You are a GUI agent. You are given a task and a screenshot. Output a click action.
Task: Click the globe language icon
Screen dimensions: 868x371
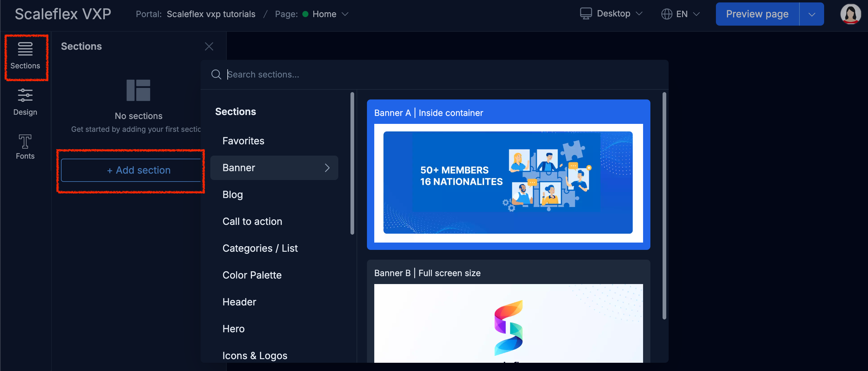(x=667, y=14)
